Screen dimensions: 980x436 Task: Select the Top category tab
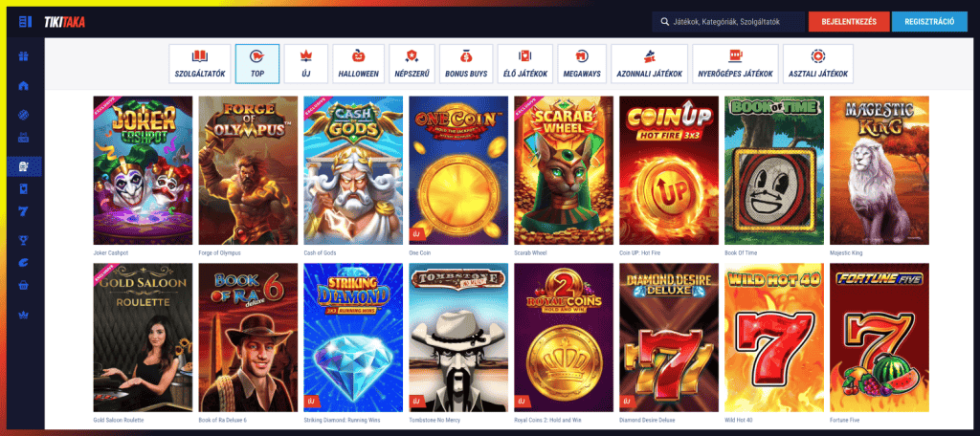pos(257,64)
